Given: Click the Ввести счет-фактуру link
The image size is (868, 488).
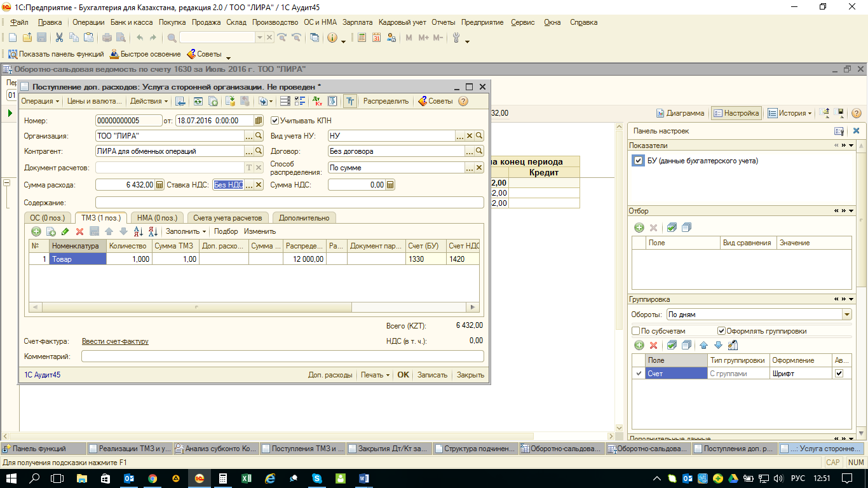Looking at the screenshot, I should tap(115, 341).
